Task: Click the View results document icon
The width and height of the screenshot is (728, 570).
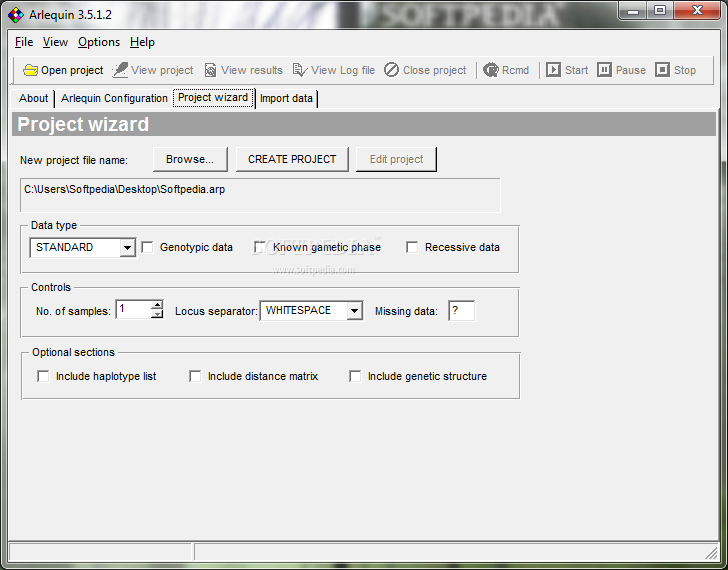Action: point(210,70)
